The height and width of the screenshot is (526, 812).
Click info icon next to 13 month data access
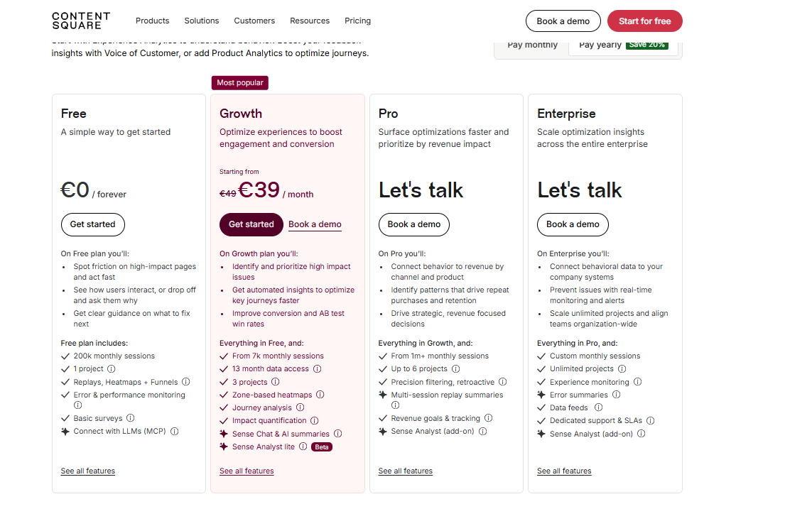318,369
